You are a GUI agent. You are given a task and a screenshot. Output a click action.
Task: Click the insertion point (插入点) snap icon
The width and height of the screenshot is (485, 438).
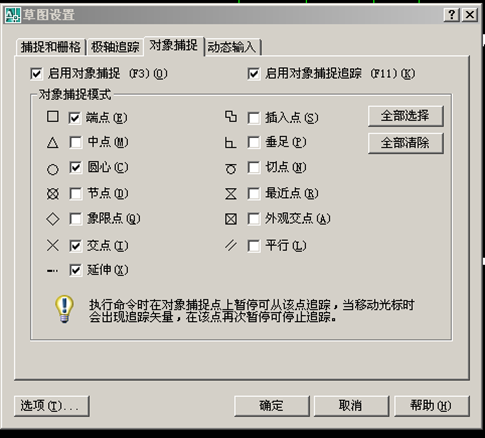point(231,117)
